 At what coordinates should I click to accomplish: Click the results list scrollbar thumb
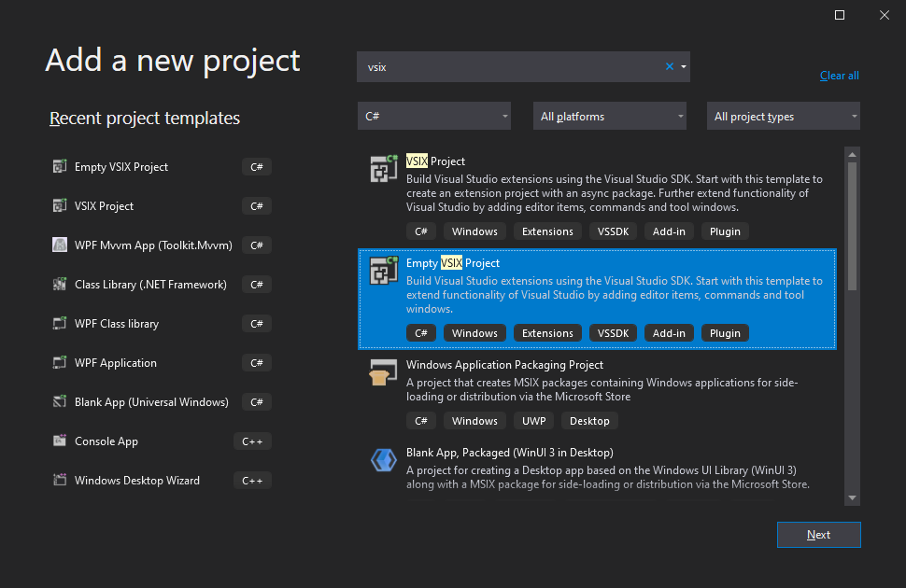point(852,226)
